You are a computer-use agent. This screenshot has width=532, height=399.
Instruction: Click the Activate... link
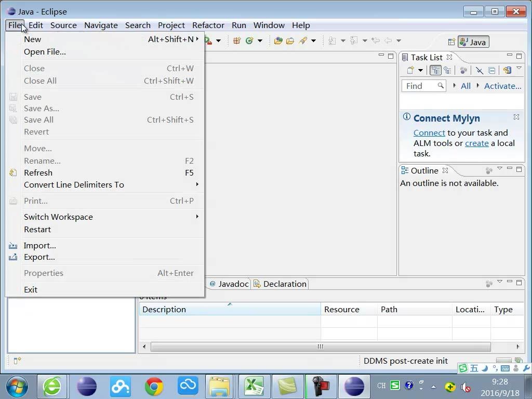coord(502,86)
